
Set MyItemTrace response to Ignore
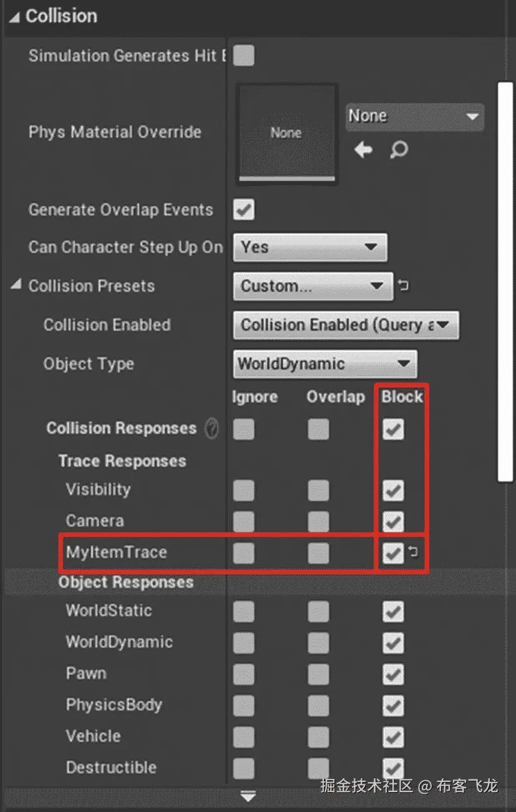[244, 552]
